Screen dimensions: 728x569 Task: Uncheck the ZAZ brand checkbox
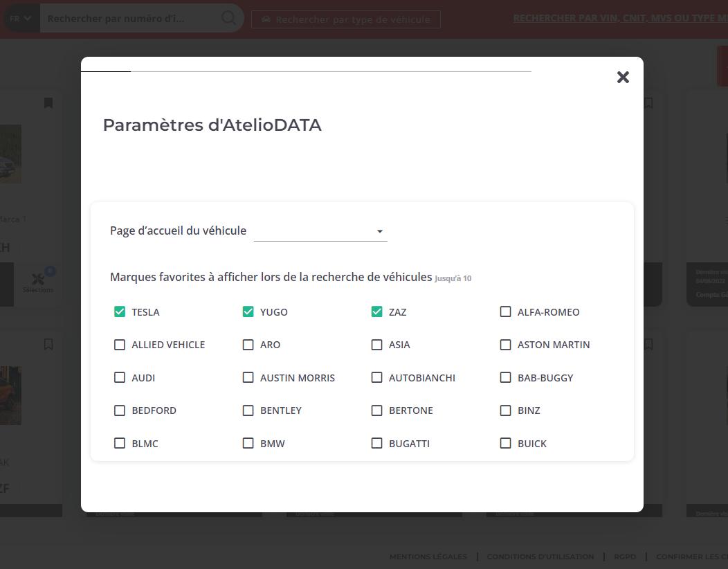click(376, 311)
